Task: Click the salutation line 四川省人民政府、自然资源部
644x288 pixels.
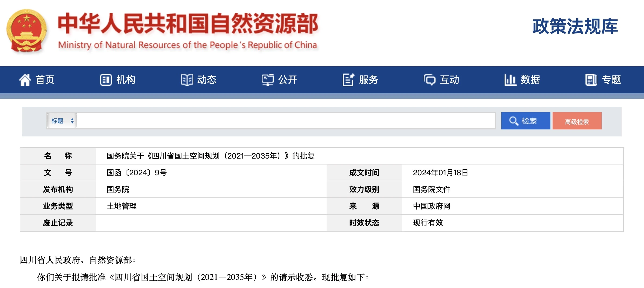Action: coord(77,260)
